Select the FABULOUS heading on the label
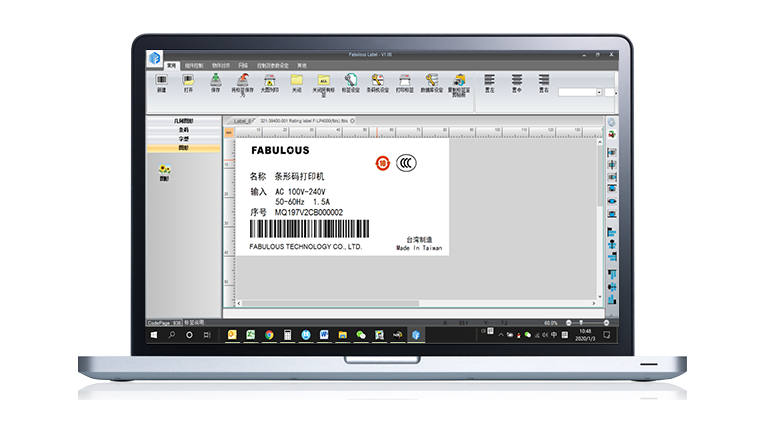This screenshot has height=430, width=765. coord(280,150)
